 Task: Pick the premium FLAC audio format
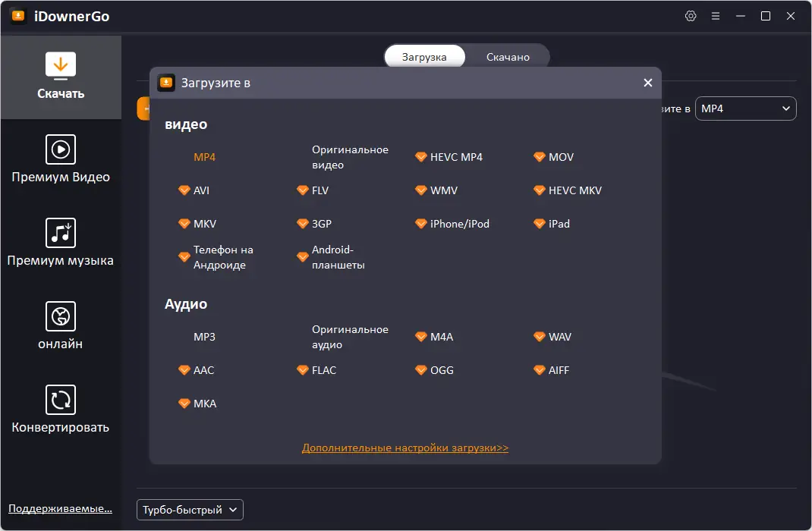point(323,370)
